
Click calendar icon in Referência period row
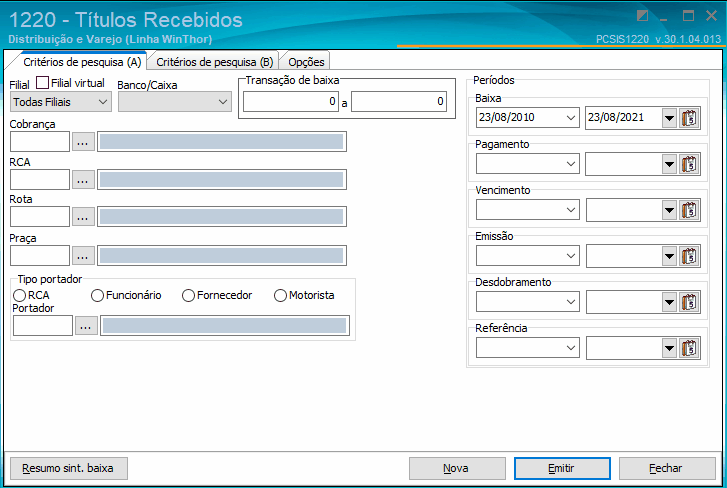pyautogui.click(x=689, y=348)
